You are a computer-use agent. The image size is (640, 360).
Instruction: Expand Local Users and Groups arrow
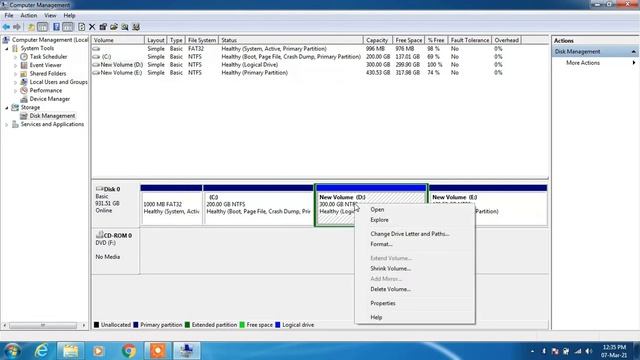point(16,82)
